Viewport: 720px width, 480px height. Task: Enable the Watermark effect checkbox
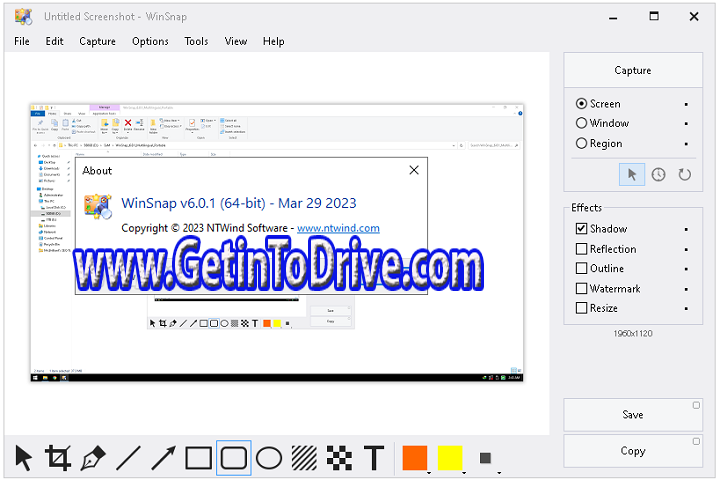click(x=581, y=288)
